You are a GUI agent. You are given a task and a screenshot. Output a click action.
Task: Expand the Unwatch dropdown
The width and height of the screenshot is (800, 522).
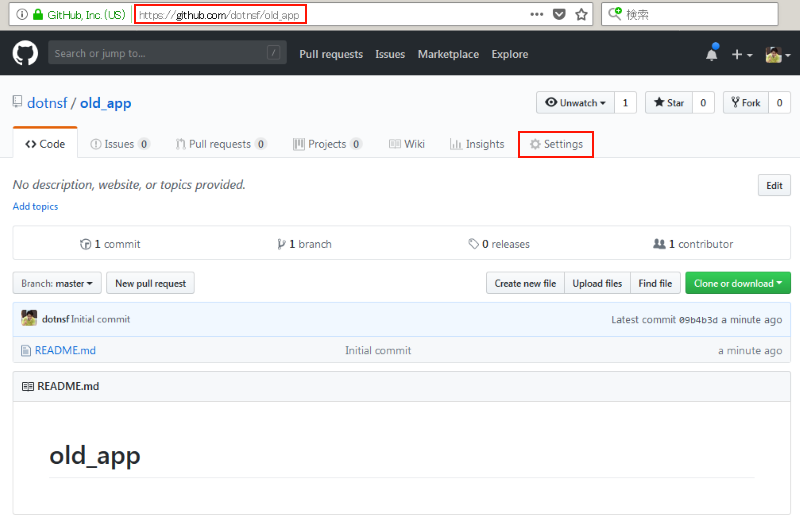(x=576, y=103)
